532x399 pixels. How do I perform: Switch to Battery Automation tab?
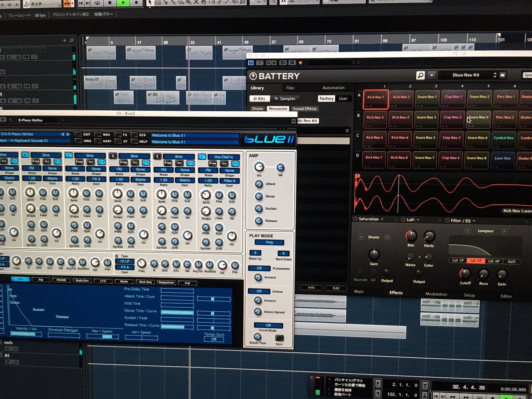click(x=333, y=88)
